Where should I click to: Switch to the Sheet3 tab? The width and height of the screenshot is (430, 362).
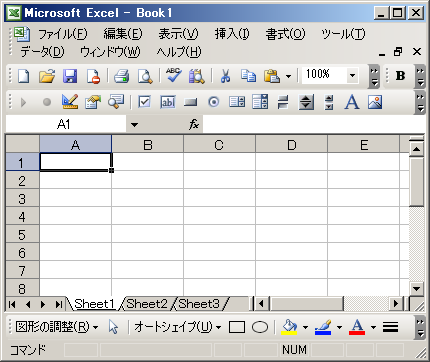tap(199, 304)
